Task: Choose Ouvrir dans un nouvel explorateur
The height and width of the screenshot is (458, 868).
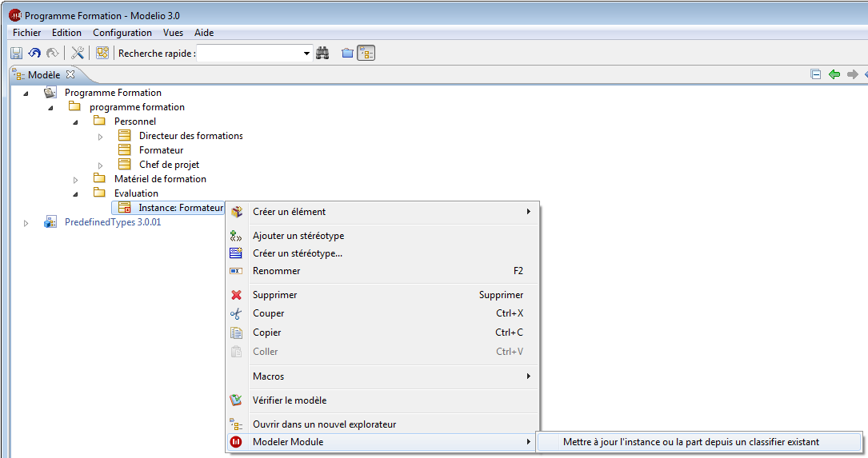Action: coord(382,424)
